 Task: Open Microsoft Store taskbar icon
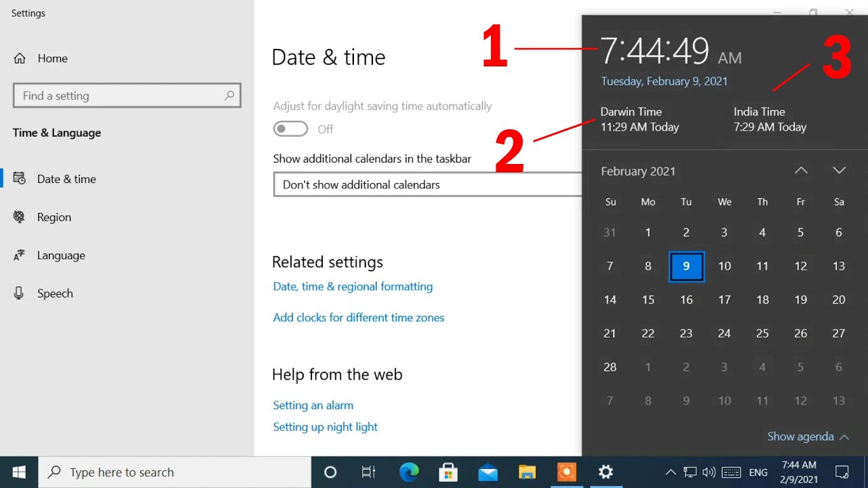(448, 472)
